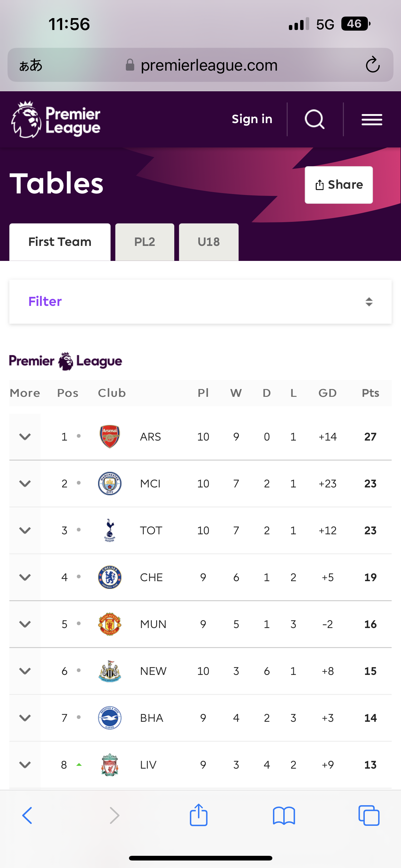Tap the Premier League lion logo
The image size is (401, 868).
tap(56, 120)
